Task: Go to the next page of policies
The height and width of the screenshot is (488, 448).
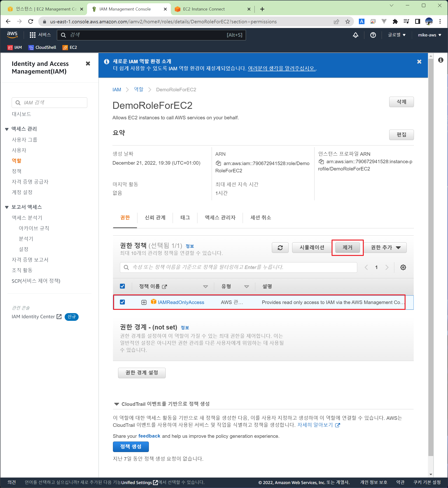Action: (387, 267)
